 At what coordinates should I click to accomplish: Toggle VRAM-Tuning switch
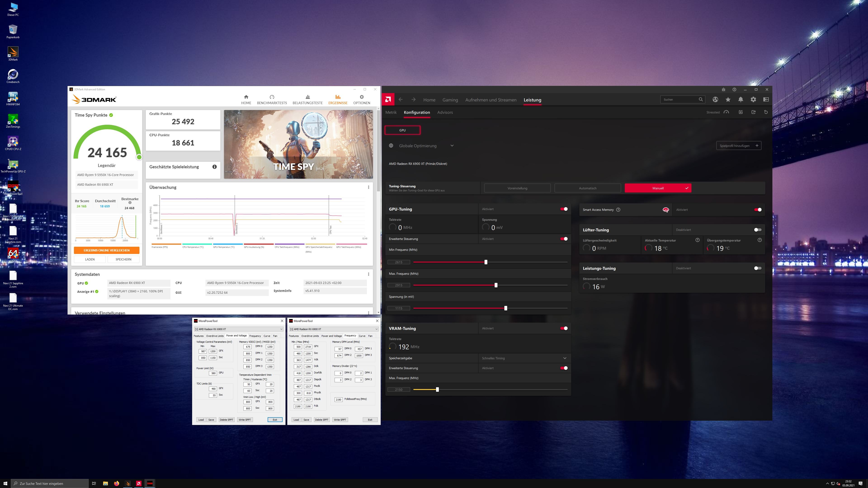click(564, 328)
